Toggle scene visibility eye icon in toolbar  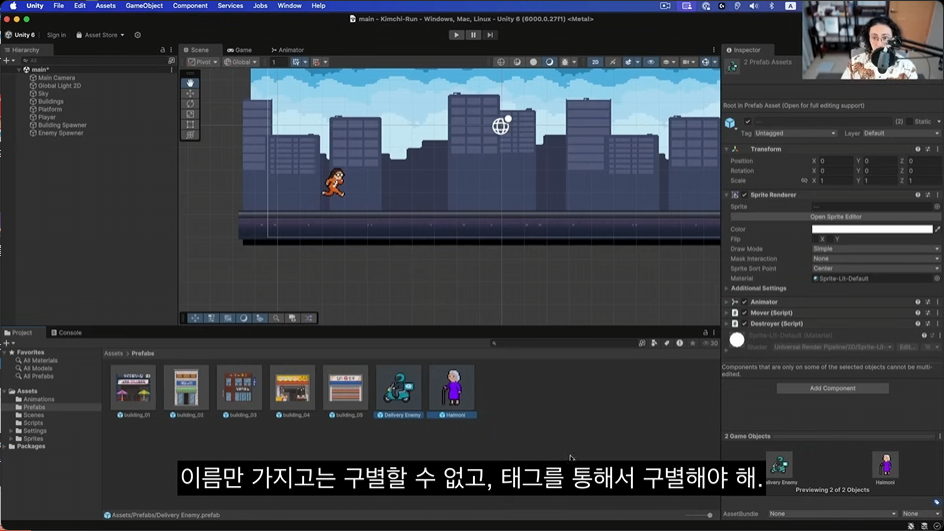(x=651, y=62)
